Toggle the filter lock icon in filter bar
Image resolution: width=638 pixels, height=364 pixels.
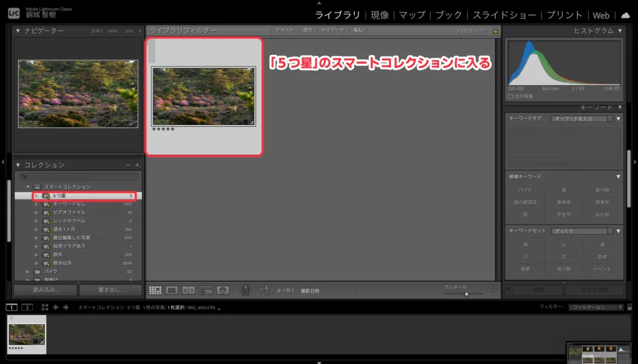[495, 30]
